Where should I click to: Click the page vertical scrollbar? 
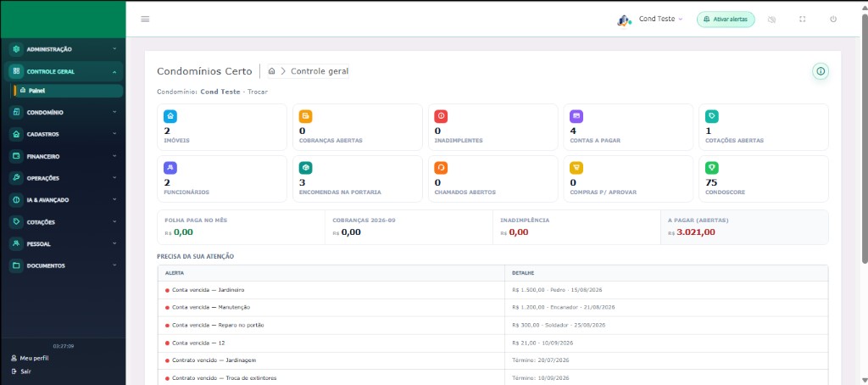point(865,138)
